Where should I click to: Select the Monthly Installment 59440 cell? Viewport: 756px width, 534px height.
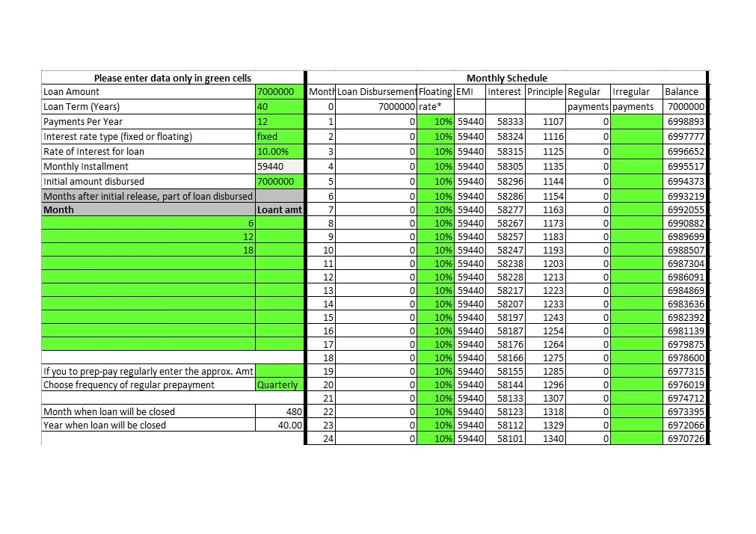[279, 167]
